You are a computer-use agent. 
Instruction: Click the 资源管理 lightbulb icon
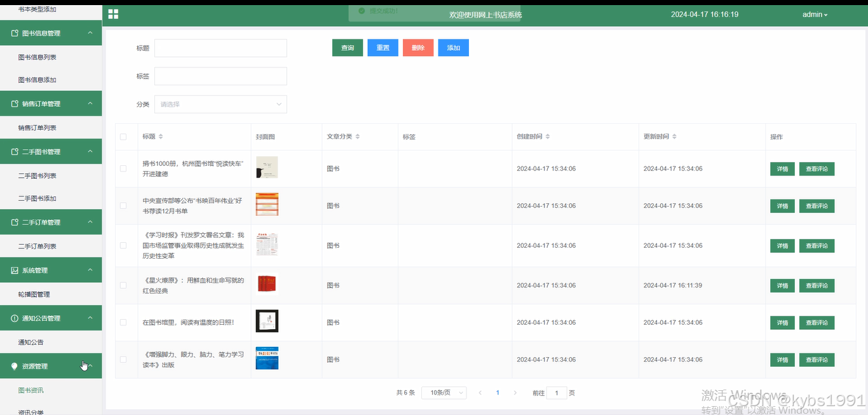click(15, 366)
